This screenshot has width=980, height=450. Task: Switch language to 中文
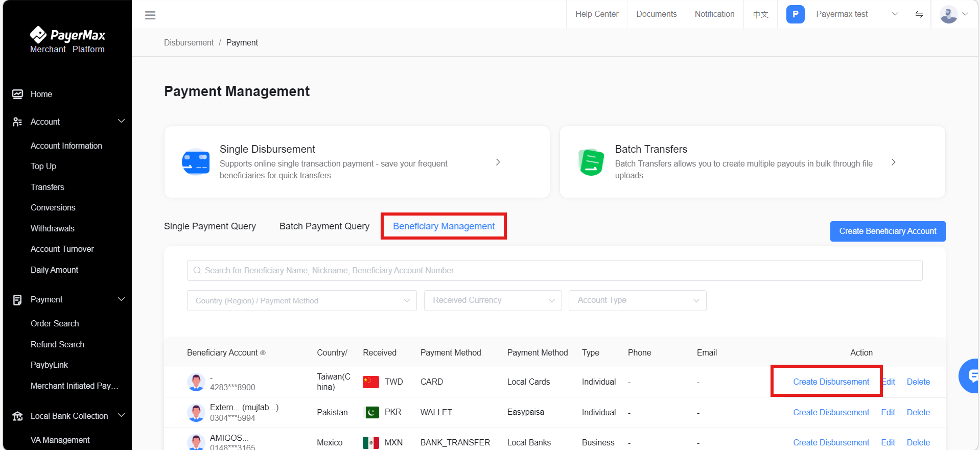coord(761,14)
